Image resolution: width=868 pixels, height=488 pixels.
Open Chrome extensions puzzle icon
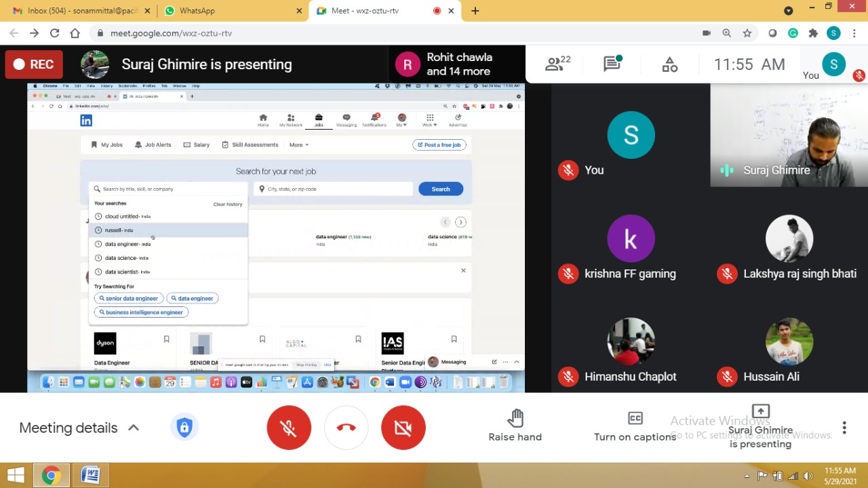813,33
